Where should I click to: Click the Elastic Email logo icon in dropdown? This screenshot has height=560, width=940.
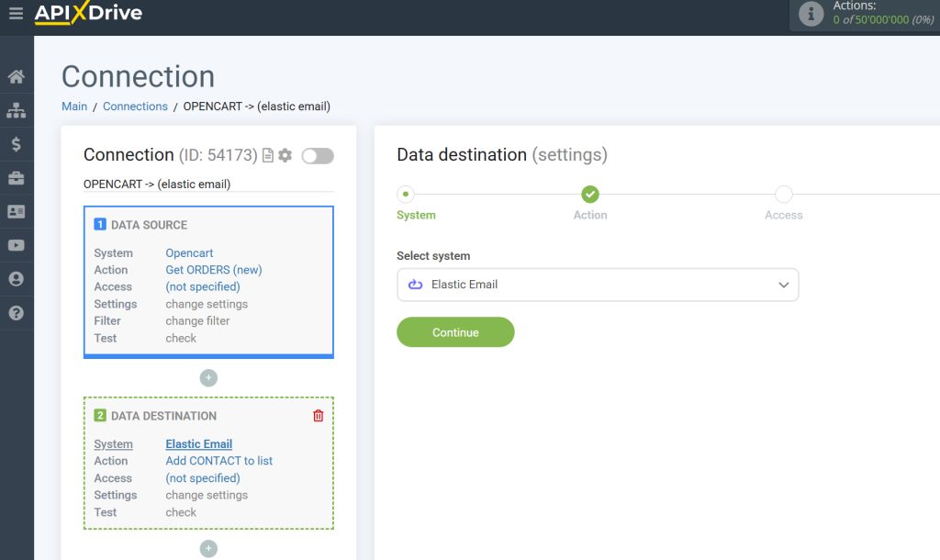tap(416, 285)
